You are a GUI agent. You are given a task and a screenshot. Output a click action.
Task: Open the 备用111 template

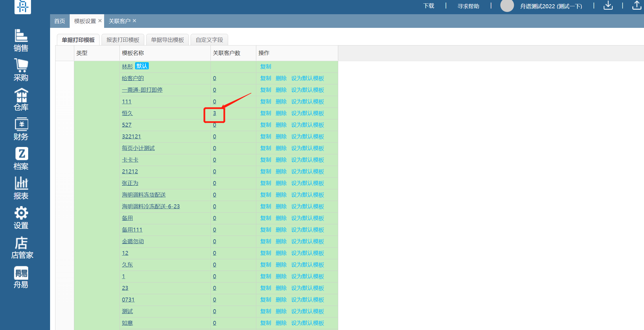(132, 230)
